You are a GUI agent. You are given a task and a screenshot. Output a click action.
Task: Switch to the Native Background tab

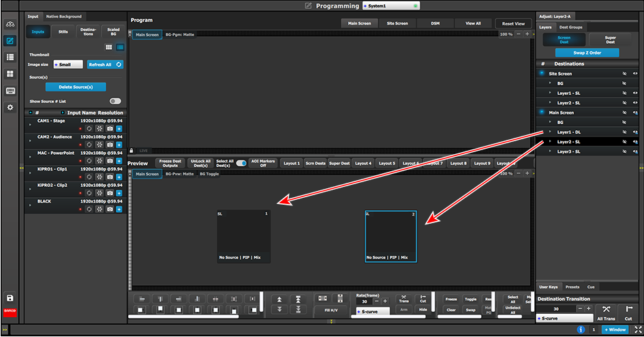[63, 16]
